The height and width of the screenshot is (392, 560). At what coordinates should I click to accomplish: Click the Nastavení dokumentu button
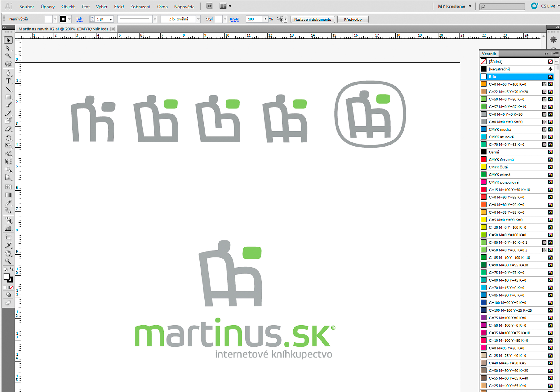(313, 19)
